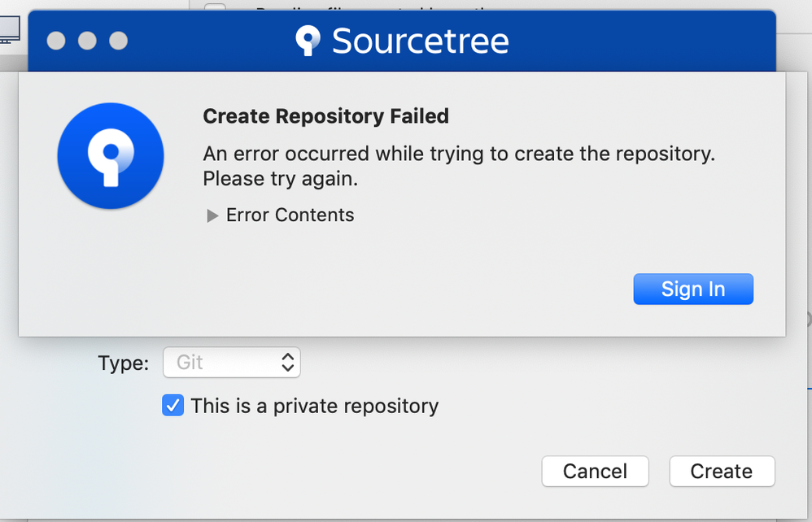This screenshot has height=522, width=812.
Task: Click the large Sourcetree icon in error dialog
Action: click(111, 156)
